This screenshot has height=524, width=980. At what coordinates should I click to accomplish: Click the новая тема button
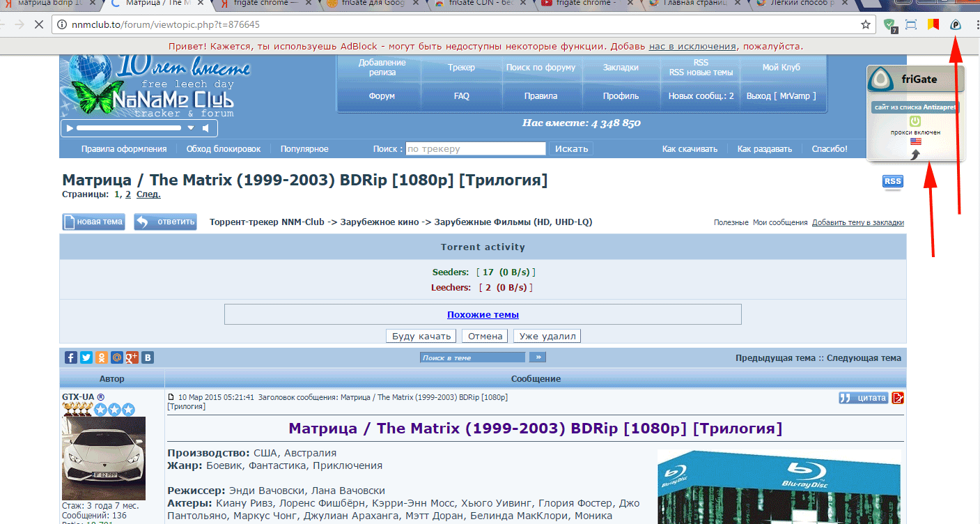click(93, 222)
